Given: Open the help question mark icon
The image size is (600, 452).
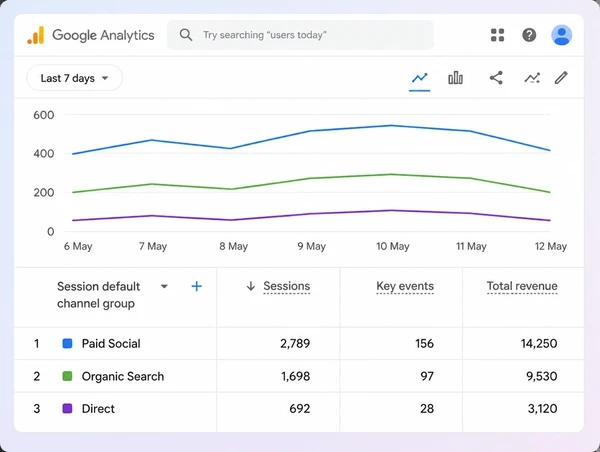Looking at the screenshot, I should click(x=529, y=35).
